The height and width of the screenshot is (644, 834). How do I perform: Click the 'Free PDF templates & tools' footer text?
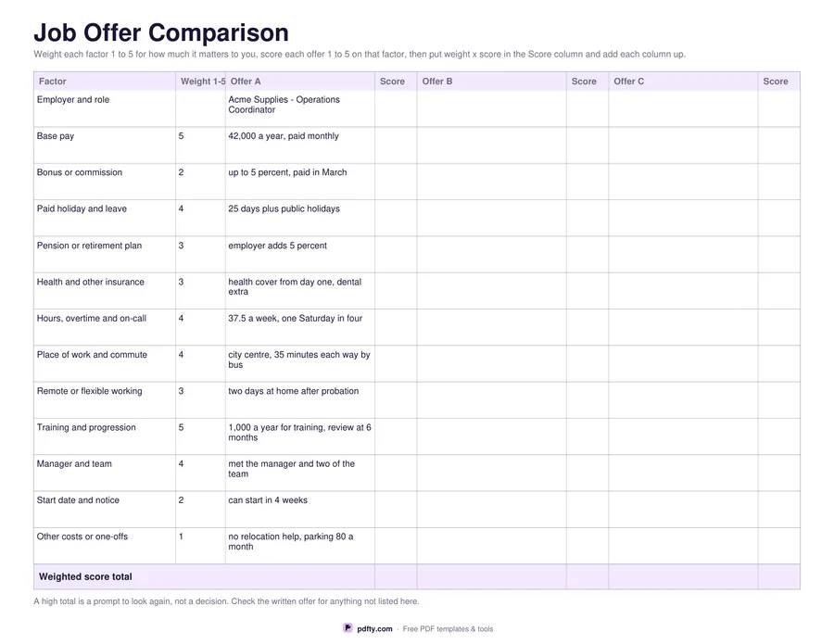coord(448,629)
